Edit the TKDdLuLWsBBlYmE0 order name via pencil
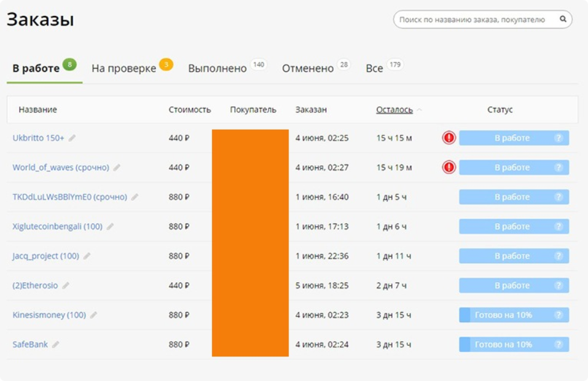588x381 pixels. point(135,197)
